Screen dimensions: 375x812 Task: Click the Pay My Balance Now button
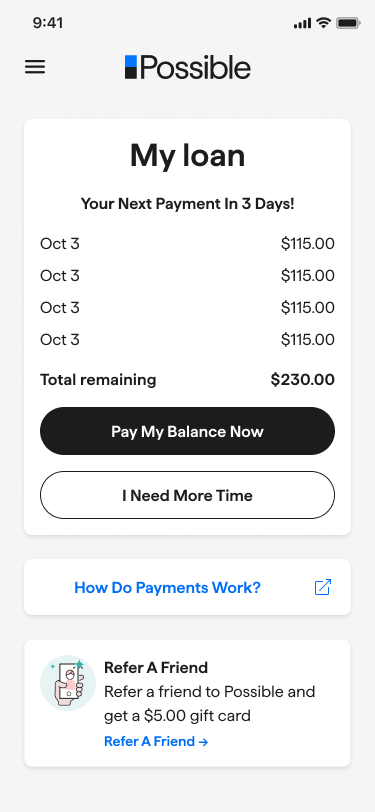coord(188,431)
